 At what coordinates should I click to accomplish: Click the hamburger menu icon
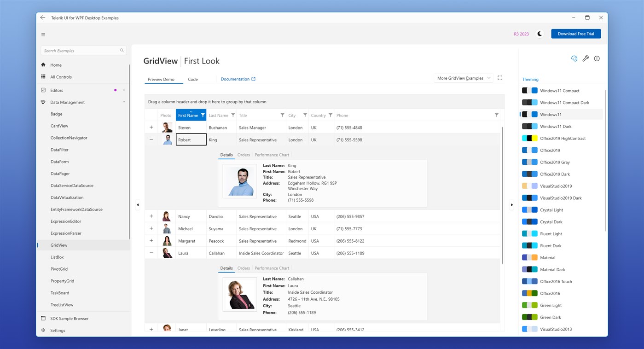coord(43,34)
